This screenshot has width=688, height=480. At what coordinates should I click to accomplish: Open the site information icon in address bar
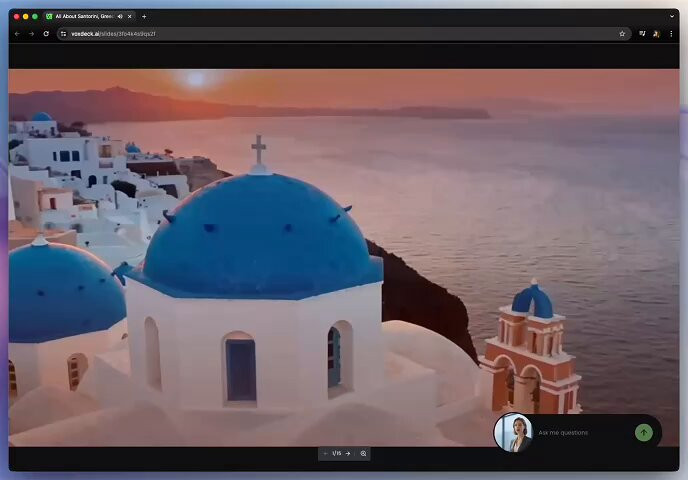point(63,34)
